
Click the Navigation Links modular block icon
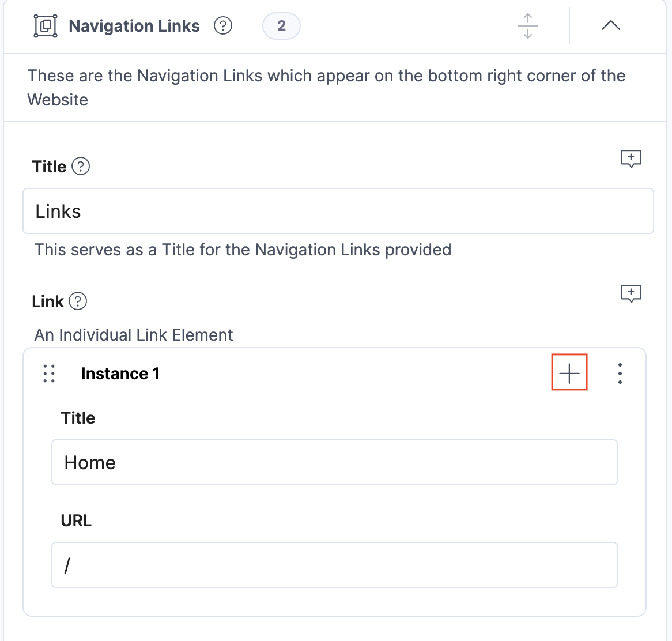coord(46,25)
